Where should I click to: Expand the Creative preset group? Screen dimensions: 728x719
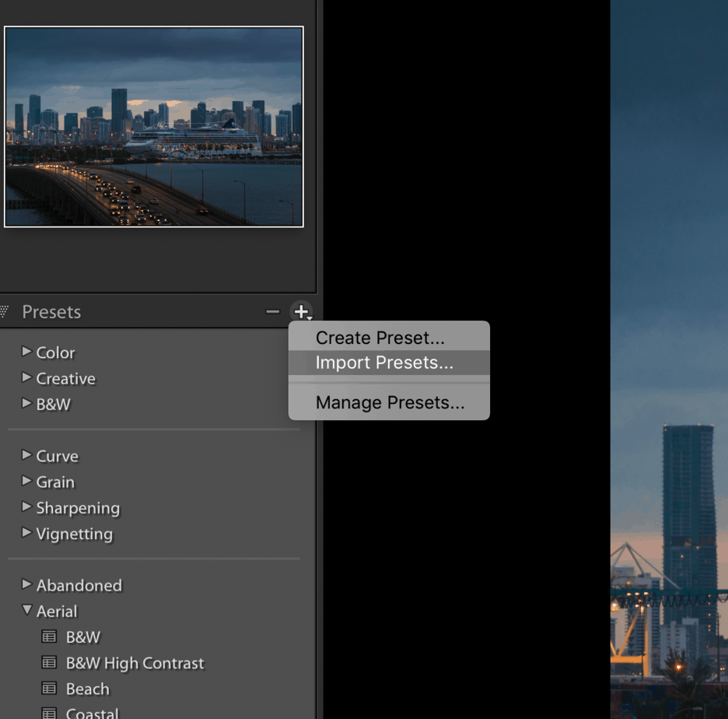tap(26, 377)
